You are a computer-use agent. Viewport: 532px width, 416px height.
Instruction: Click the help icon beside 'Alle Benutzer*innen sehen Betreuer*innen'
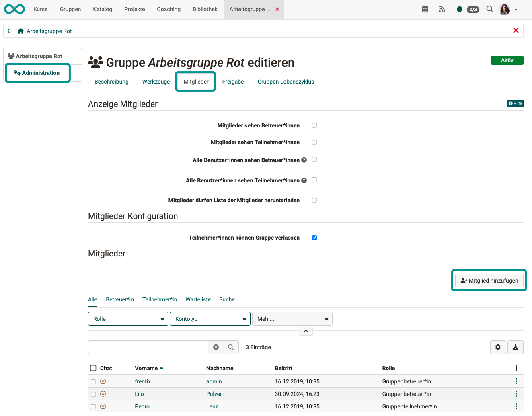[x=304, y=160]
